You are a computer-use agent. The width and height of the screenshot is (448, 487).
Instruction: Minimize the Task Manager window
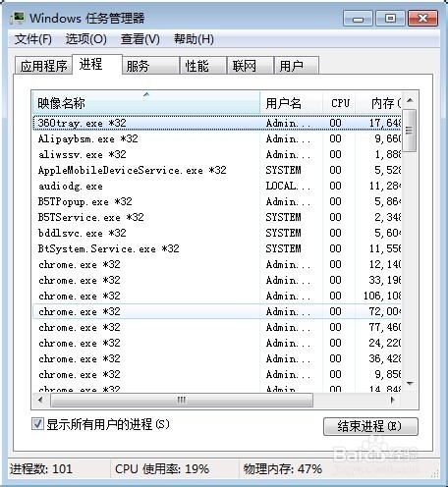[x=358, y=19]
